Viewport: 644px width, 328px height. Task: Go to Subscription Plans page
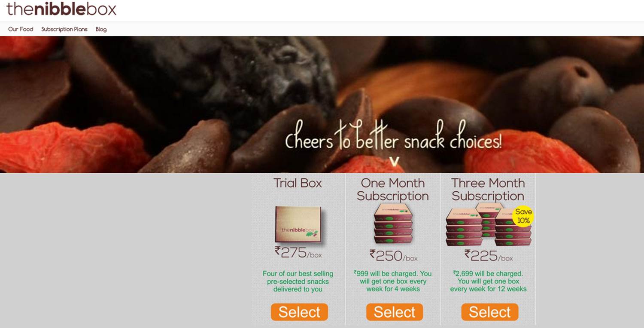(x=64, y=29)
